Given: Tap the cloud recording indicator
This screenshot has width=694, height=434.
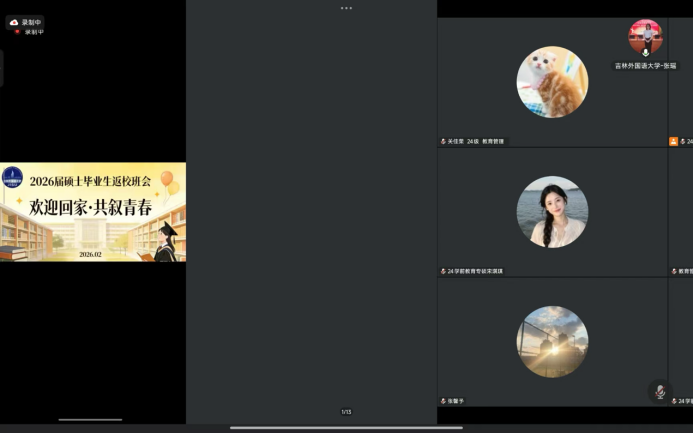Looking at the screenshot, I should coord(26,22).
